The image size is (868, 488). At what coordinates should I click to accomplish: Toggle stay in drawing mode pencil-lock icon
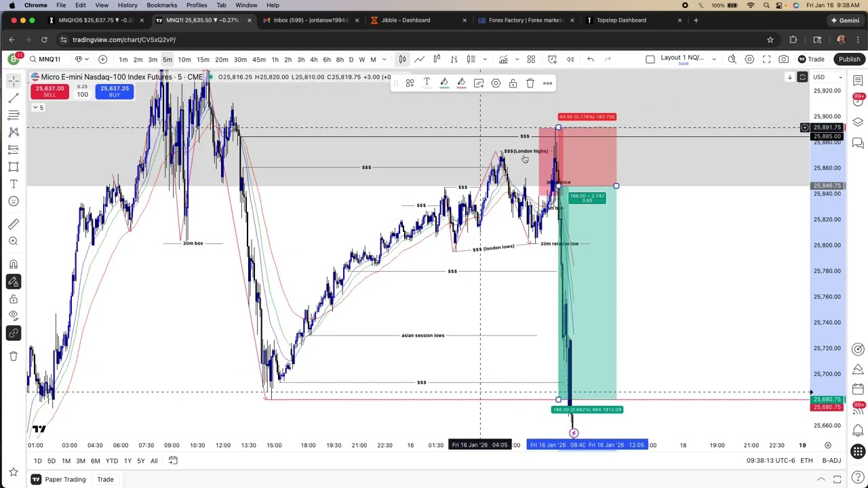tap(14, 281)
